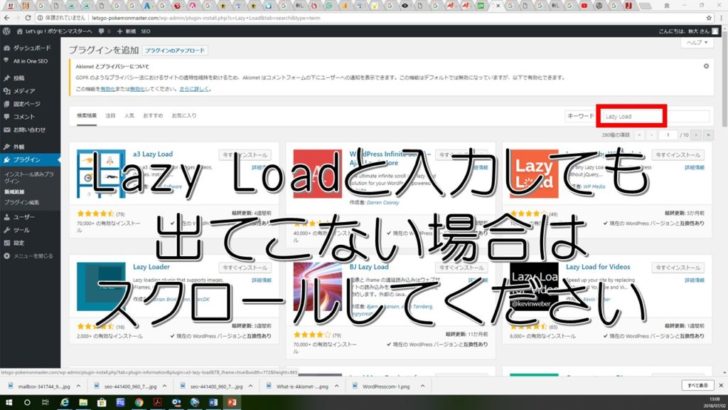Image resolution: width=728 pixels, height=410 pixels.
Task: Select the Search Results (検索結果) tab
Action: tap(87, 116)
